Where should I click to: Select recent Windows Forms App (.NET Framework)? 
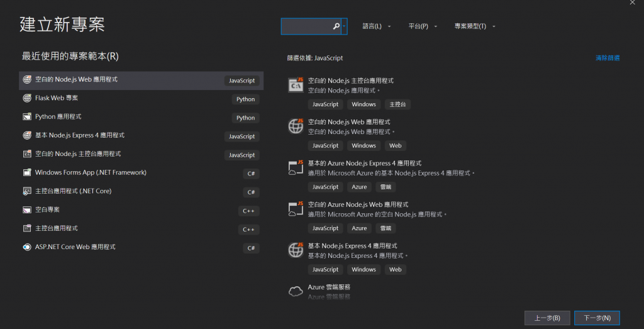tap(142, 174)
